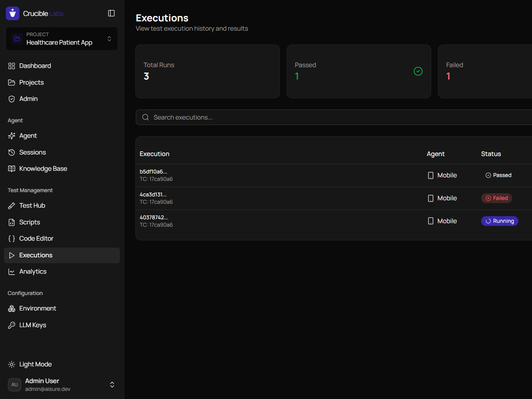The height and width of the screenshot is (399, 532).
Task: Click the mobile device icon in the 40378742 row
Action: pyautogui.click(x=431, y=221)
